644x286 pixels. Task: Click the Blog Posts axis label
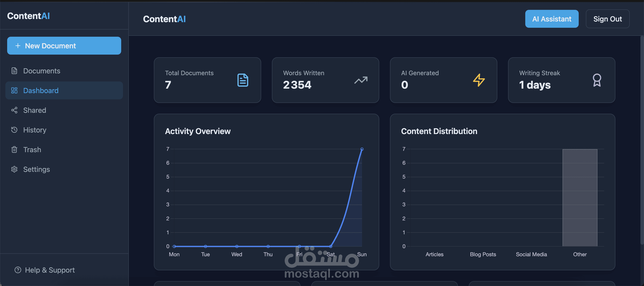click(x=483, y=254)
